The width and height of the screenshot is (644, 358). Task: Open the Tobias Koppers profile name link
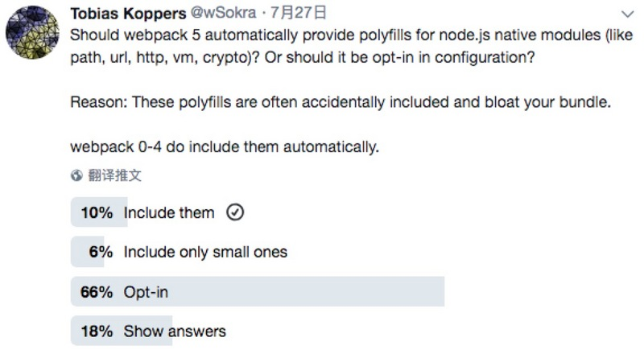128,14
